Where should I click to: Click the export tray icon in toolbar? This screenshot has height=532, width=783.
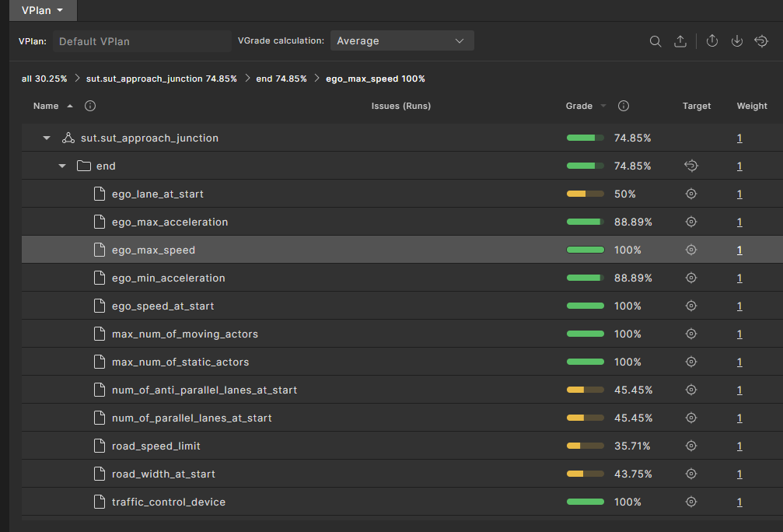click(x=680, y=41)
